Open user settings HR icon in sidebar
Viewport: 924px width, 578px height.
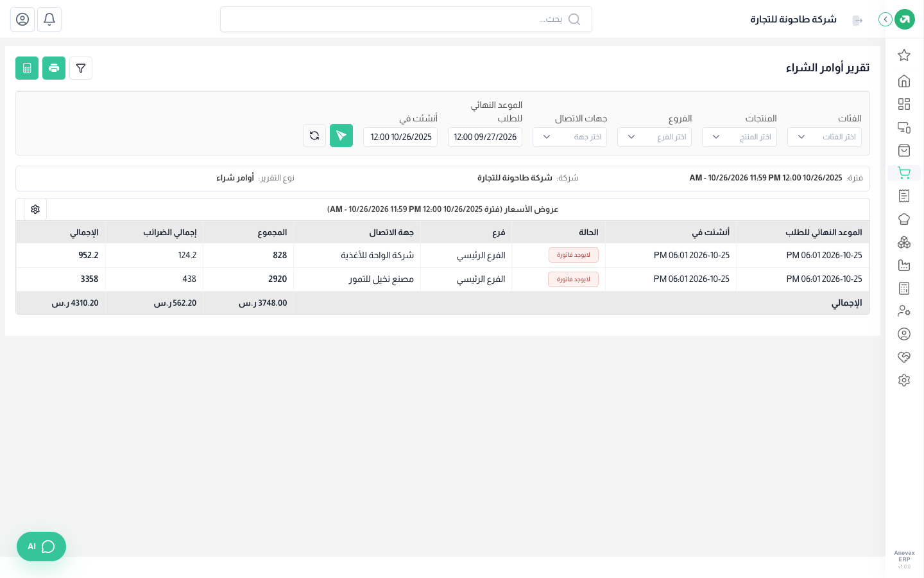904,311
